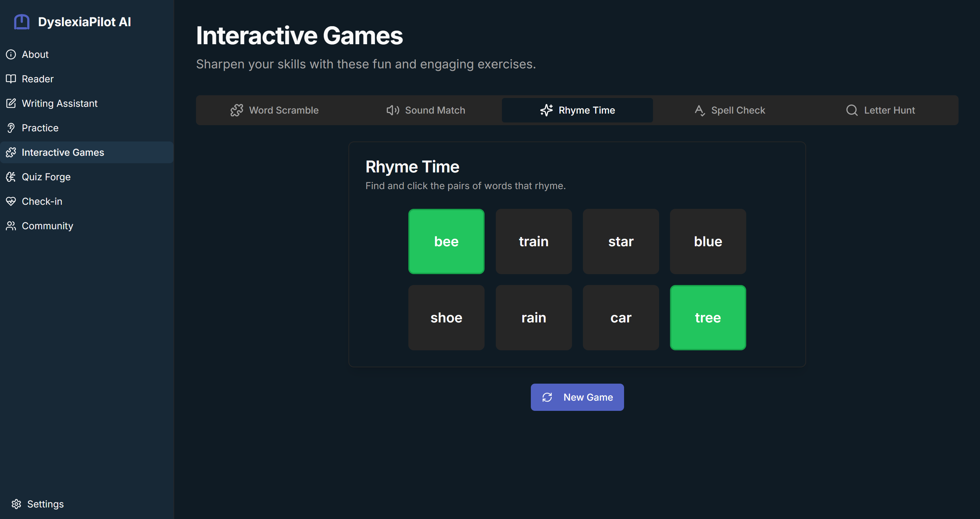980x519 pixels.
Task: Click the Check-in heart pulse icon
Action: tap(11, 201)
